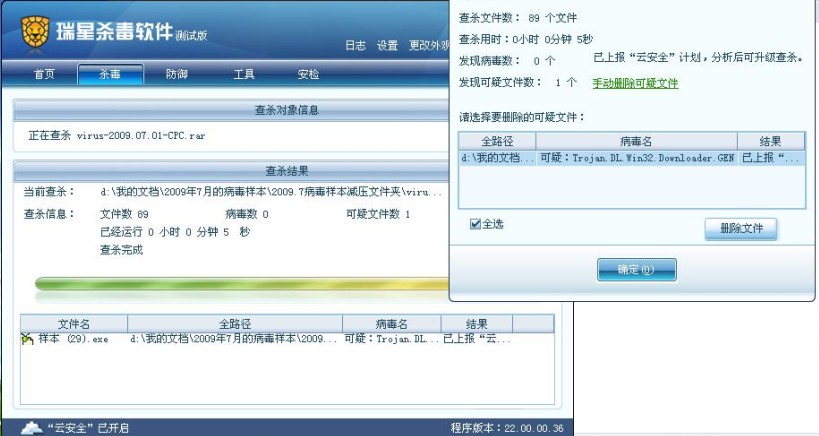
Task: Click the 发现可疑文件数 count in dialog
Action: pos(518,83)
